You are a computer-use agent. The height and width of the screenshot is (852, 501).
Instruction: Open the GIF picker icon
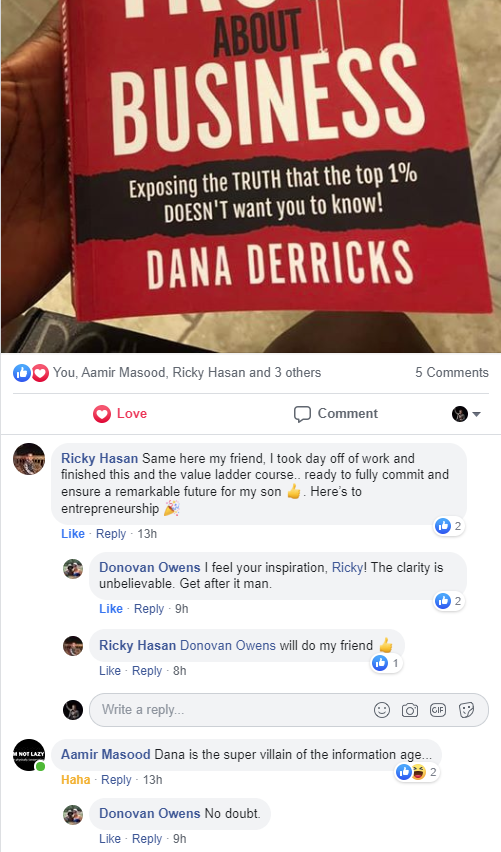(x=437, y=710)
